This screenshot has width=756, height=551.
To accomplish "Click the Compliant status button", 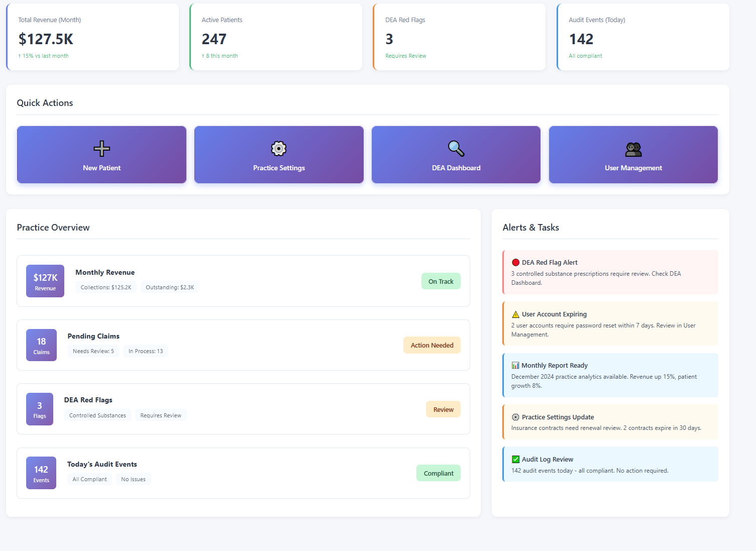I will pyautogui.click(x=438, y=473).
